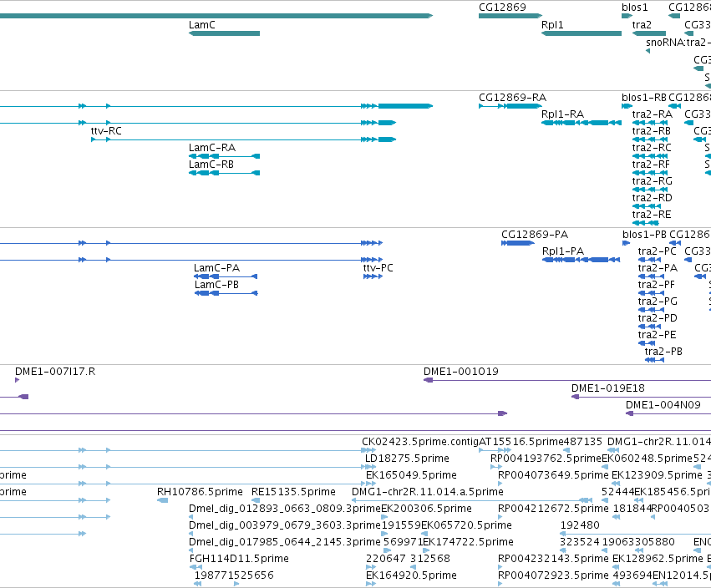Click the LamC-PA protein label

coord(216,268)
